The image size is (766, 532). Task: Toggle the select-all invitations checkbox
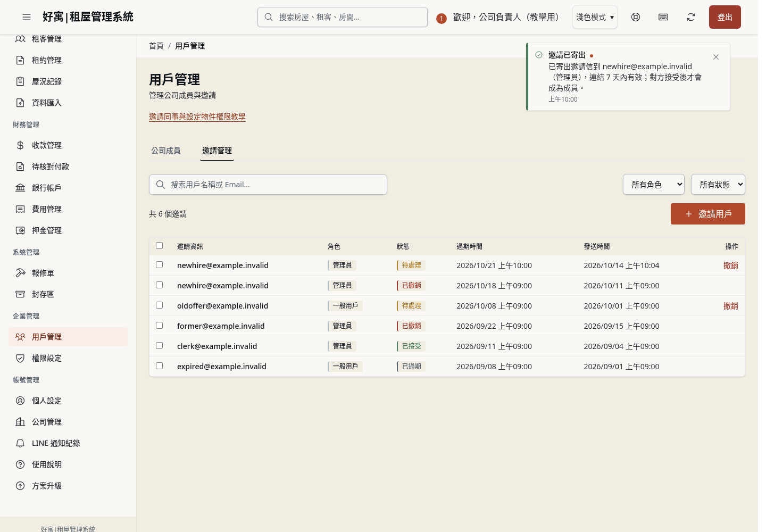159,246
